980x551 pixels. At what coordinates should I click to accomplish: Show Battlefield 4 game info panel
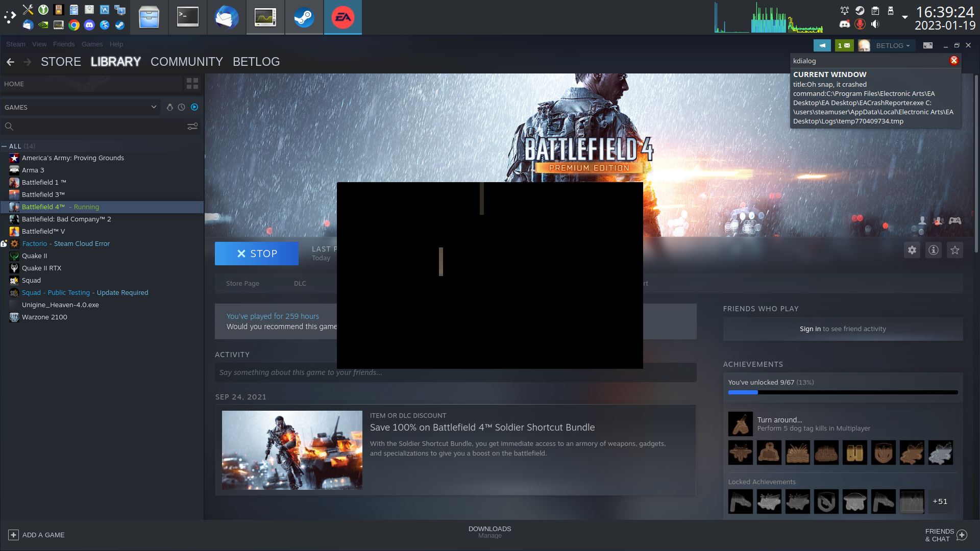[934, 250]
